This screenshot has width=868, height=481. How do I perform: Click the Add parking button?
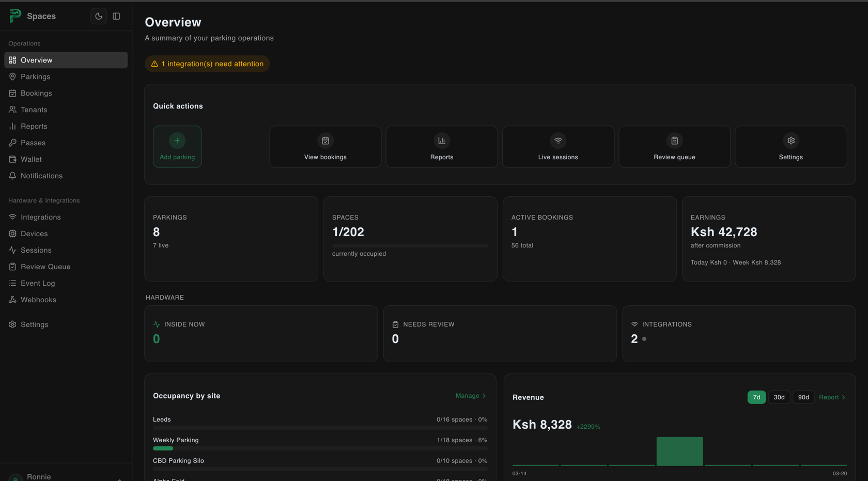coord(177,147)
